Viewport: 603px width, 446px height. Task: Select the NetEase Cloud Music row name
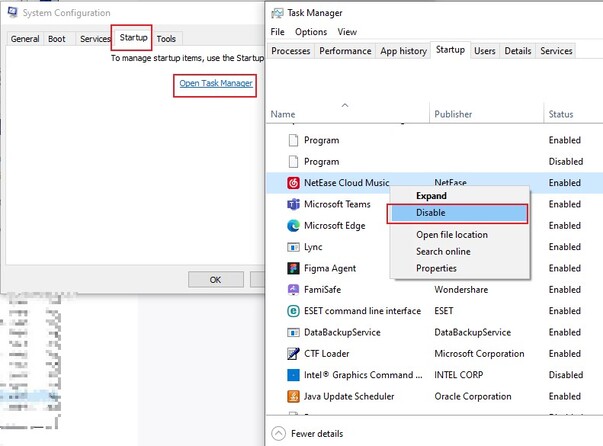(x=346, y=183)
